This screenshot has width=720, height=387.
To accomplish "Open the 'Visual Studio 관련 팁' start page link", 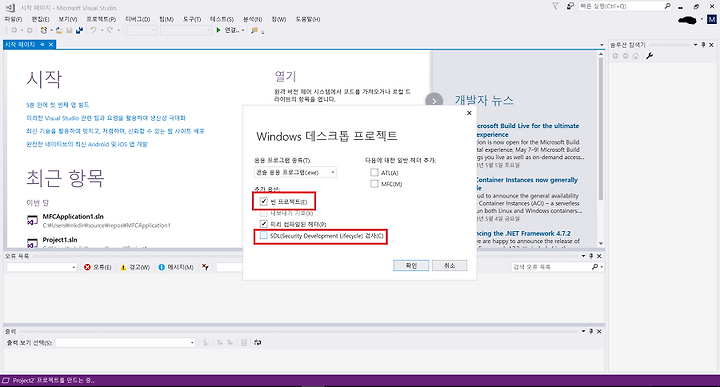I will click(x=106, y=118).
